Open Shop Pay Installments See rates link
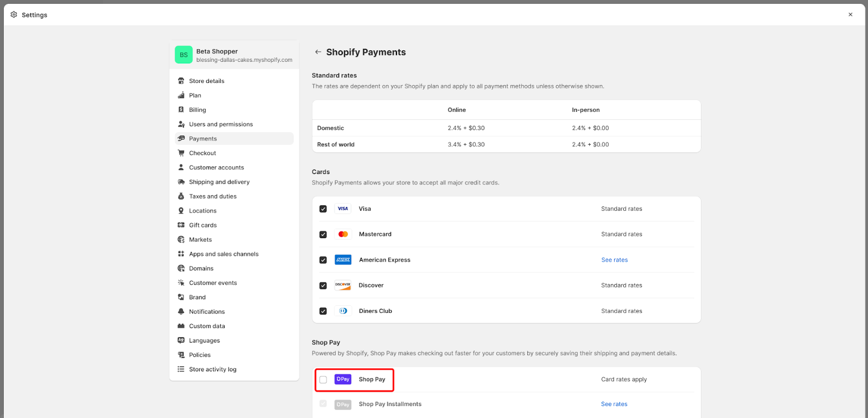The width and height of the screenshot is (868, 418). point(614,404)
